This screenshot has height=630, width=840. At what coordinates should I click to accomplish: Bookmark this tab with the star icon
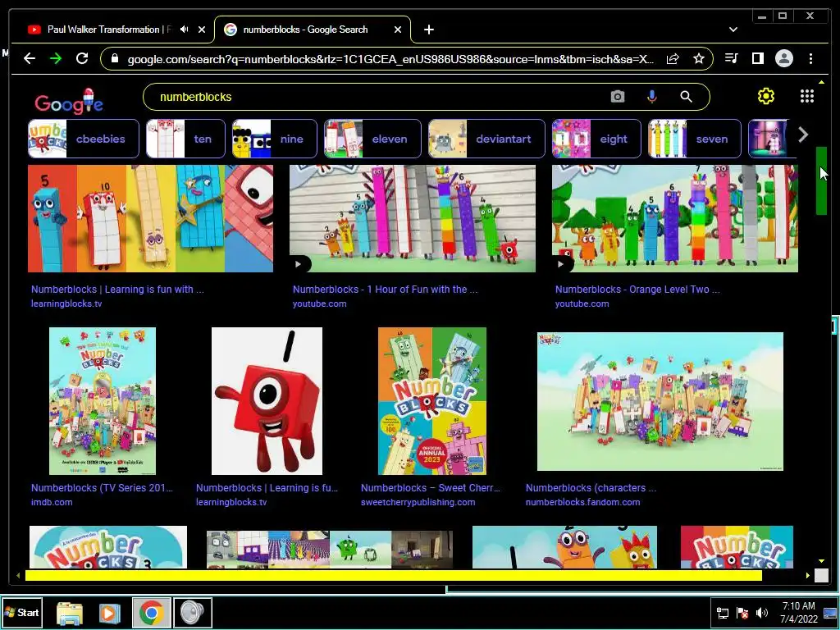(699, 58)
